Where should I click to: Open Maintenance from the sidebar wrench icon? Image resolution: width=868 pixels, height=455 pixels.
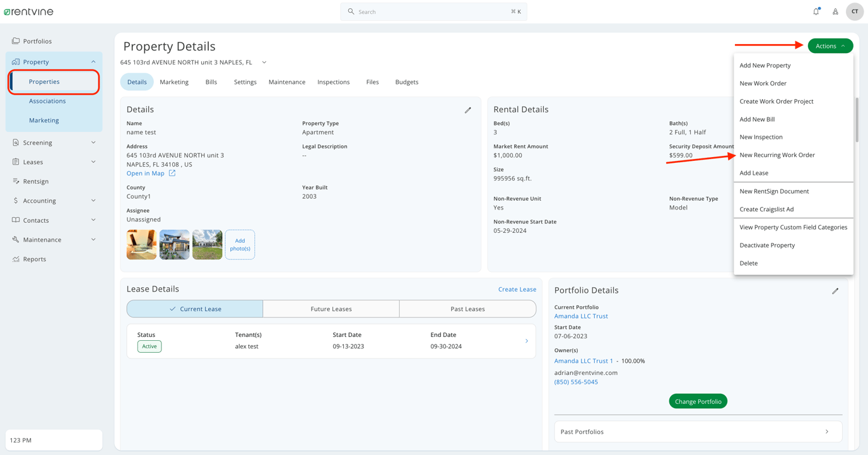click(15, 239)
